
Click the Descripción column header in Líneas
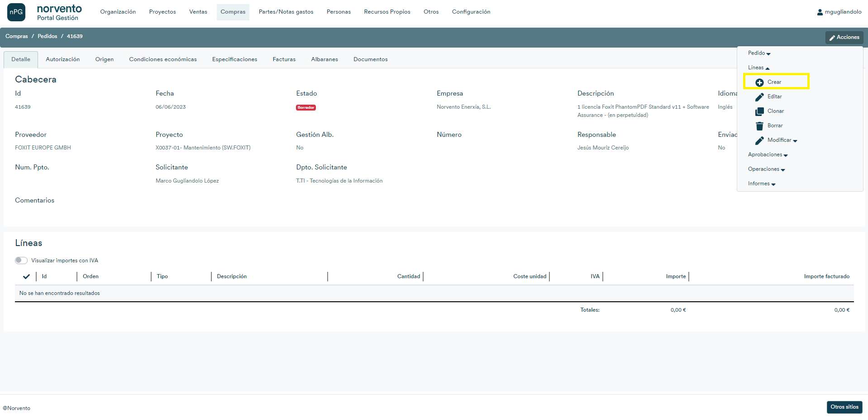232,276
